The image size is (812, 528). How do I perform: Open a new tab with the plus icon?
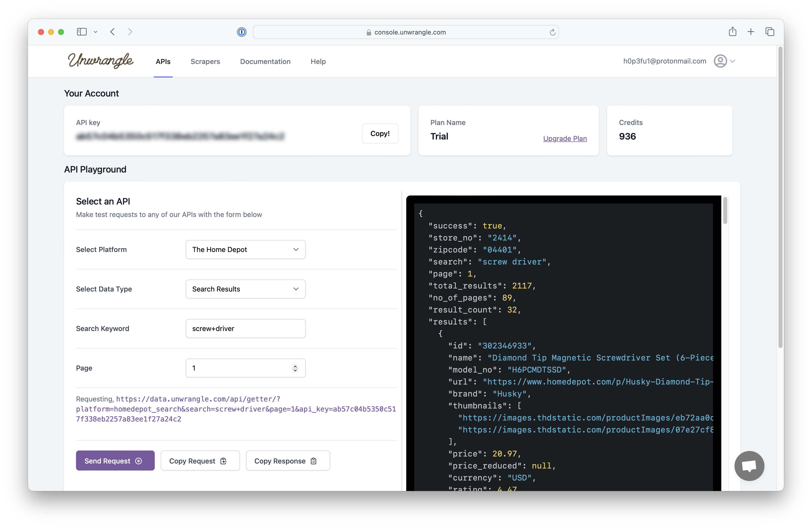[750, 32]
